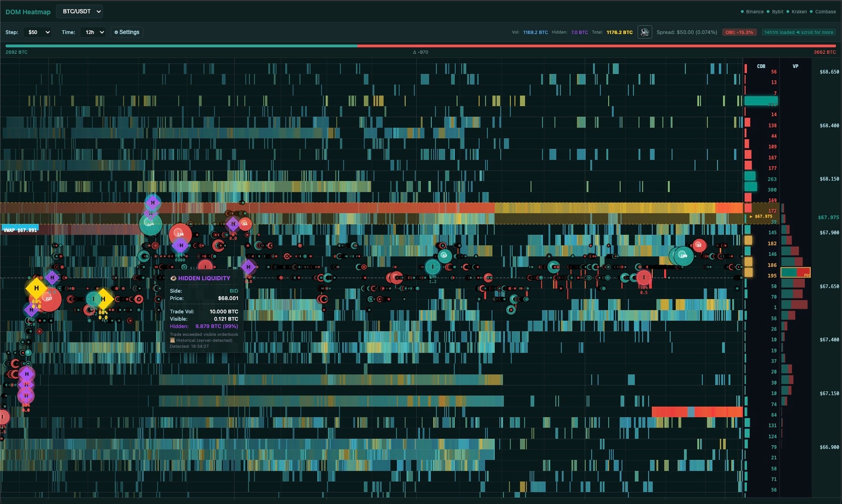Toggle the sound alerts speaker icon
This screenshot has width=842, height=504.
644,32
